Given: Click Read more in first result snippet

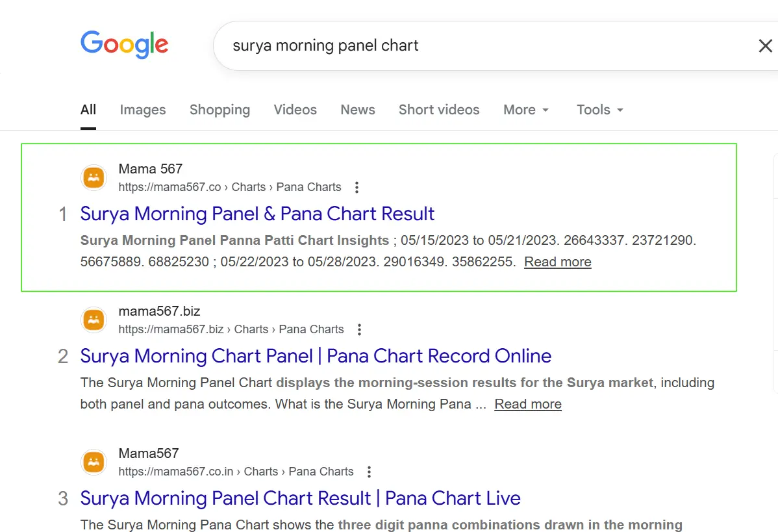Looking at the screenshot, I should tap(557, 262).
